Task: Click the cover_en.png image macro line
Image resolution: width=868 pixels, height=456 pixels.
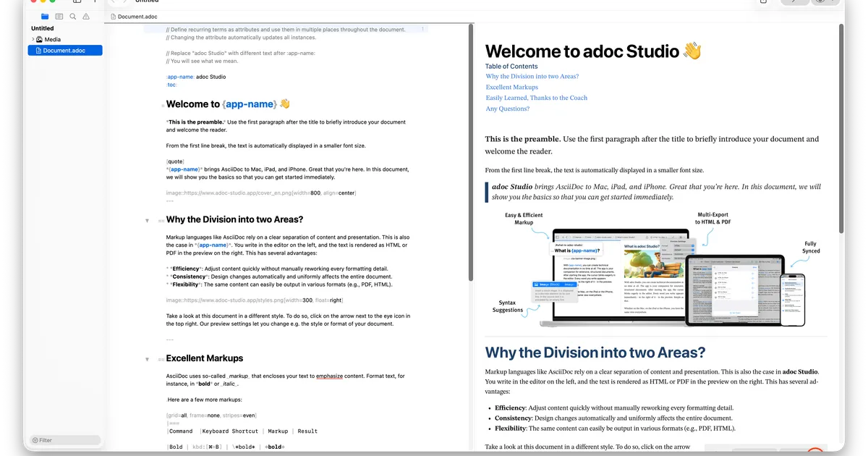Action: pos(261,193)
